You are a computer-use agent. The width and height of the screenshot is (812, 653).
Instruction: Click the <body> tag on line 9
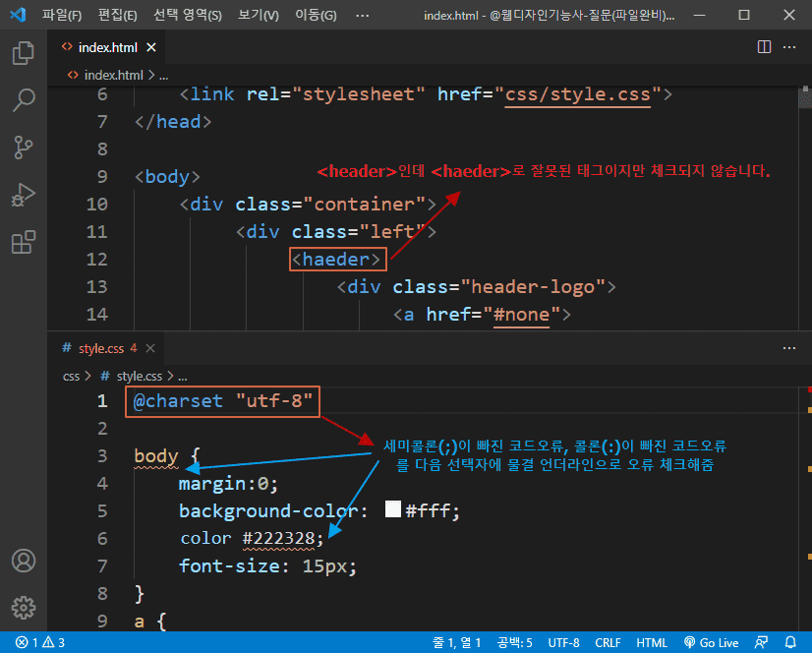pos(167,177)
